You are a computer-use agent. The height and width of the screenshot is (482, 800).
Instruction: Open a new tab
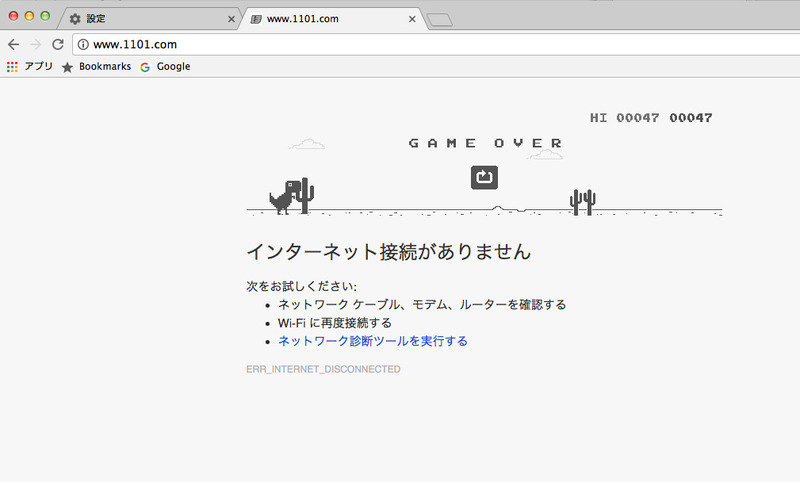[440, 19]
